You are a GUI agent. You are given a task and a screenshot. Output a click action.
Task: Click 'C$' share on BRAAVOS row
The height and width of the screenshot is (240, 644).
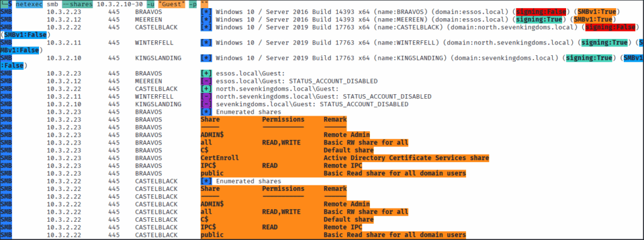coord(204,150)
